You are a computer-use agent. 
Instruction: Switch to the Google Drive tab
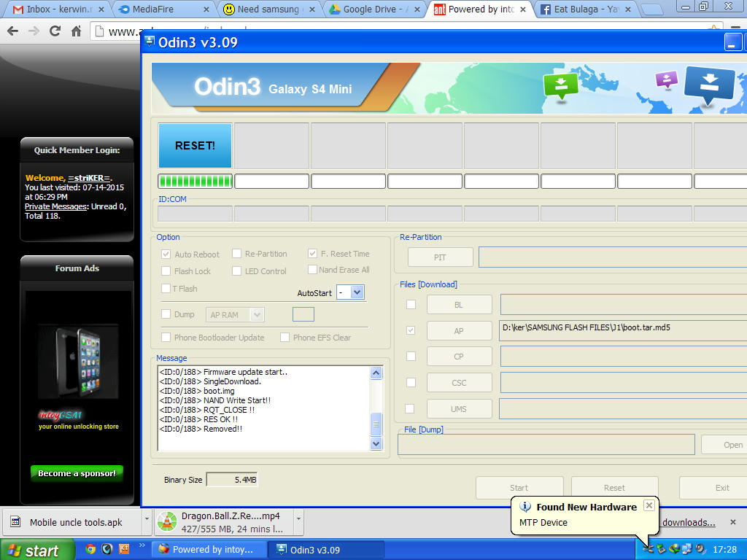[x=374, y=9]
